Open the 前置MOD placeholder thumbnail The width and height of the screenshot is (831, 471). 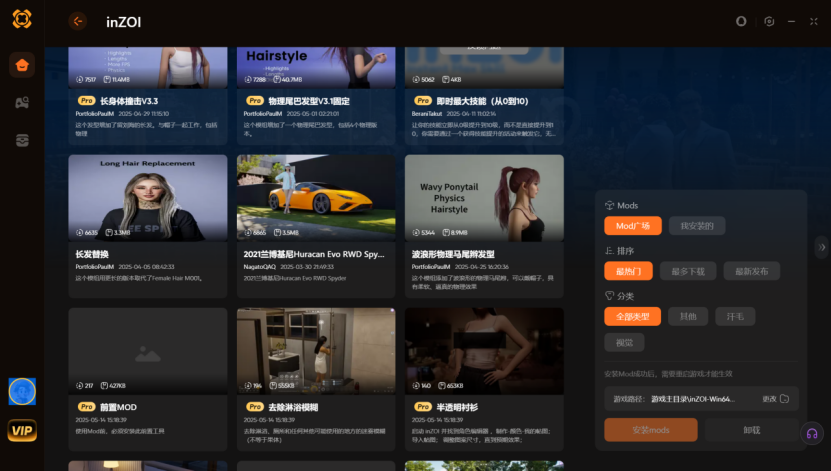(148, 351)
